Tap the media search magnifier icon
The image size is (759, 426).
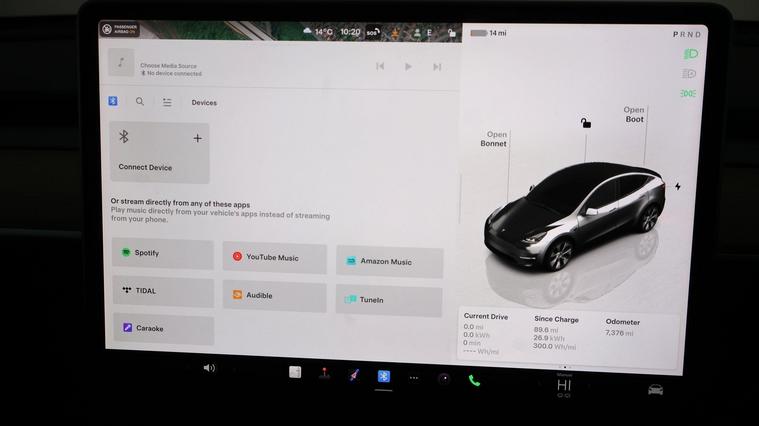pos(140,102)
